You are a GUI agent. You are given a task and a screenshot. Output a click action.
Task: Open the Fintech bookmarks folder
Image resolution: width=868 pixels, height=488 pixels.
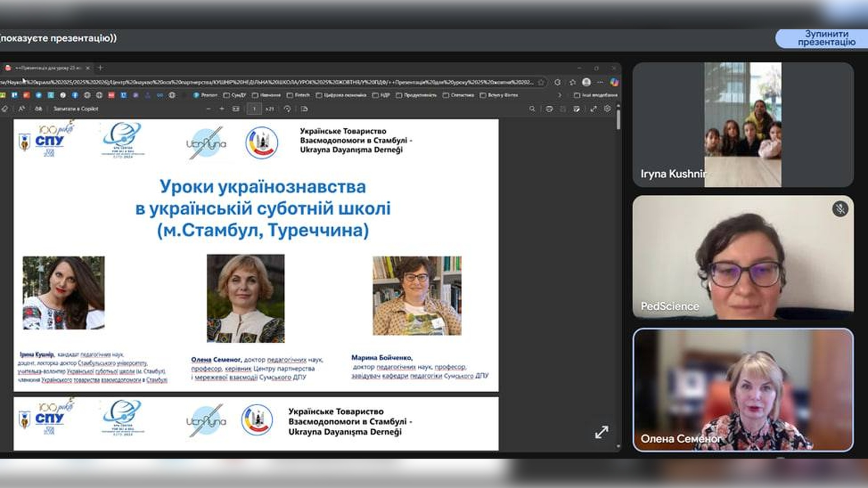299,95
